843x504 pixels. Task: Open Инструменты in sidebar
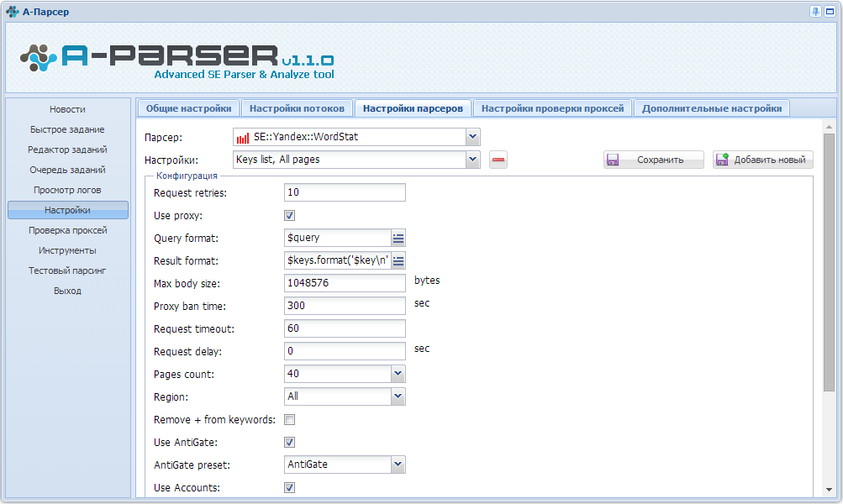click(x=68, y=250)
